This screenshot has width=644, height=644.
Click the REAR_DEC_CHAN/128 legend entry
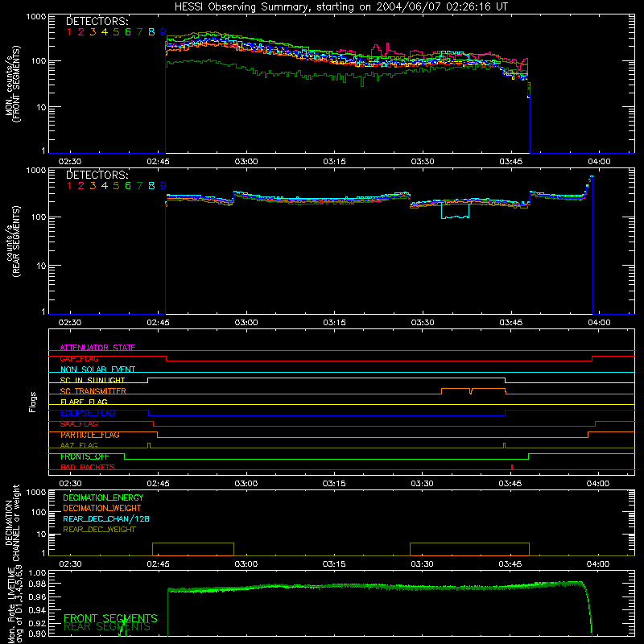[x=106, y=518]
